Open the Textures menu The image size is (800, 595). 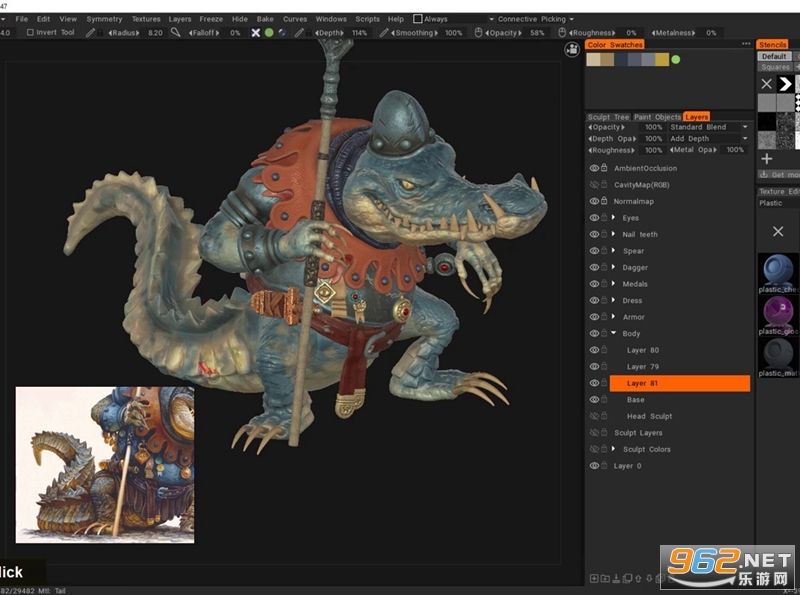[146, 19]
